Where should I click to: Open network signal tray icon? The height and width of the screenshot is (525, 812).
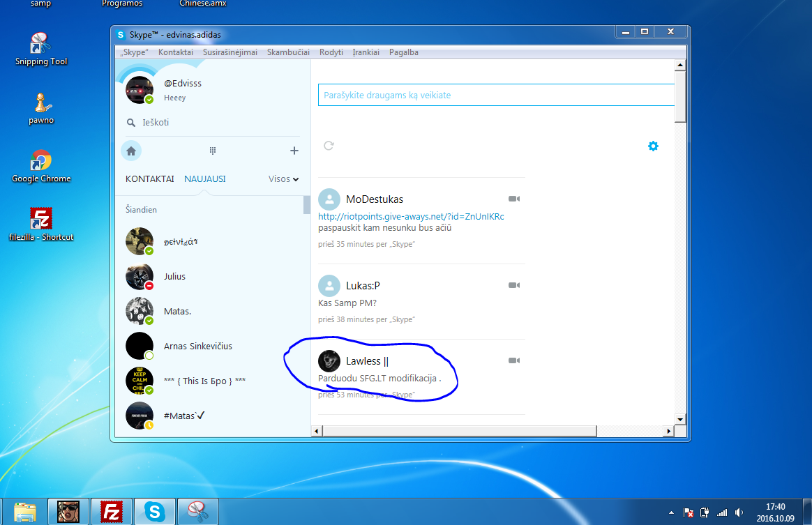(x=722, y=512)
